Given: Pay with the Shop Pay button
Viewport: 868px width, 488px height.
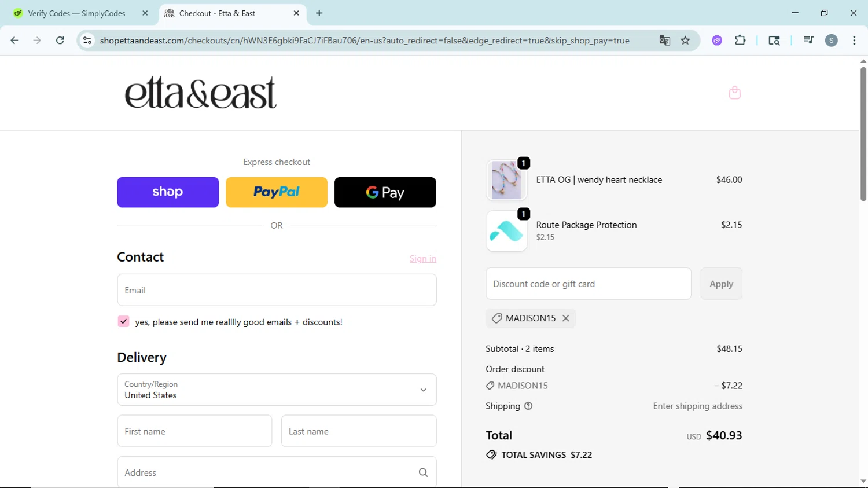Looking at the screenshot, I should coord(168,192).
